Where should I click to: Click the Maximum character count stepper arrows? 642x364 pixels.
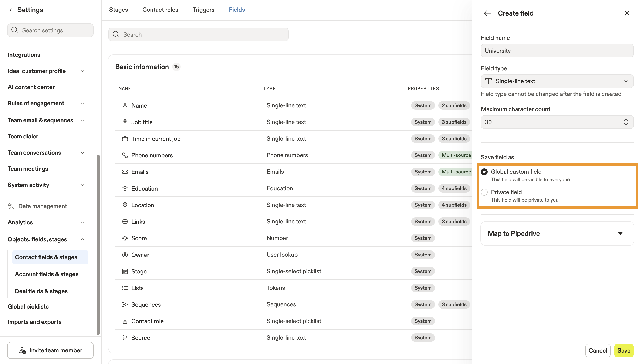tap(625, 122)
